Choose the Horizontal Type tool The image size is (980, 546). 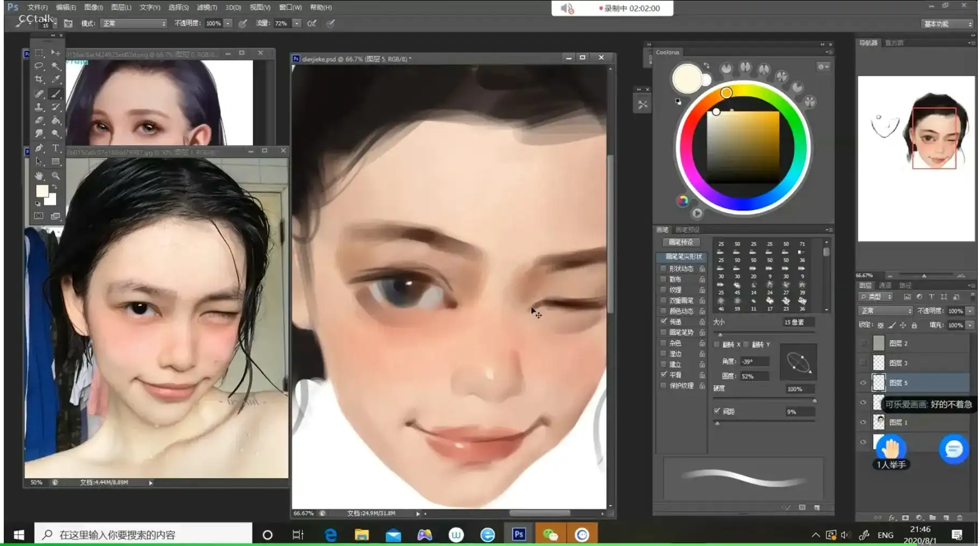pos(55,148)
